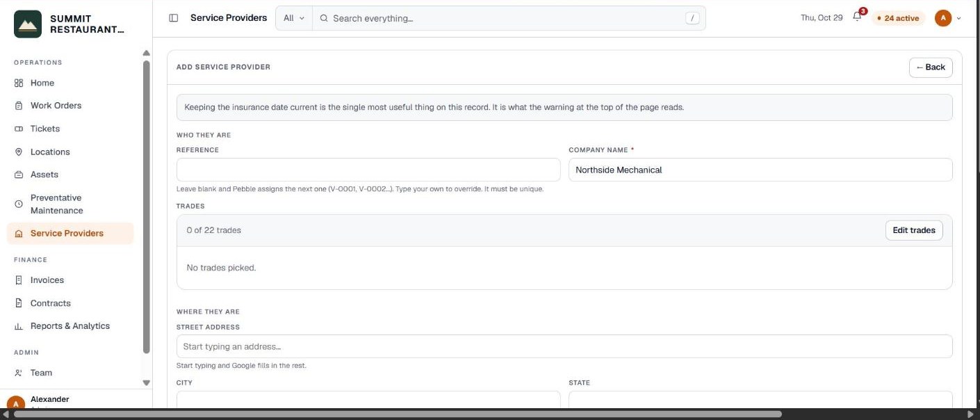Click the Home grid icon
The image size is (980, 420).
[19, 83]
